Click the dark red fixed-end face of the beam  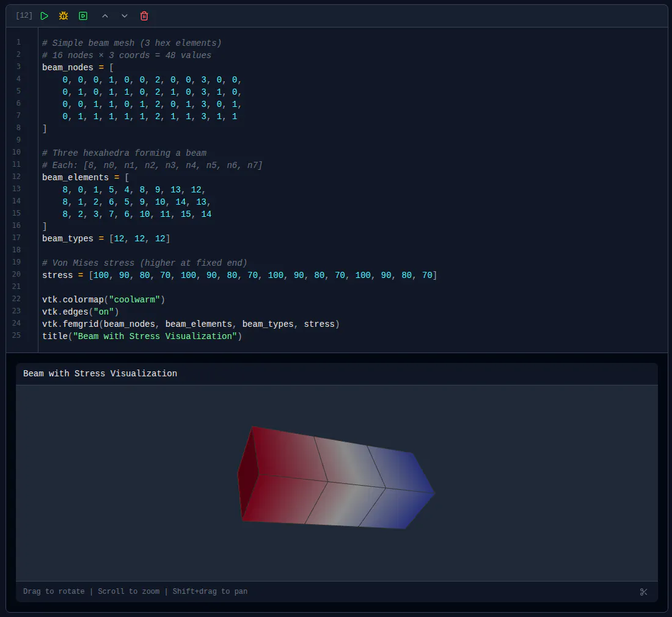point(248,473)
